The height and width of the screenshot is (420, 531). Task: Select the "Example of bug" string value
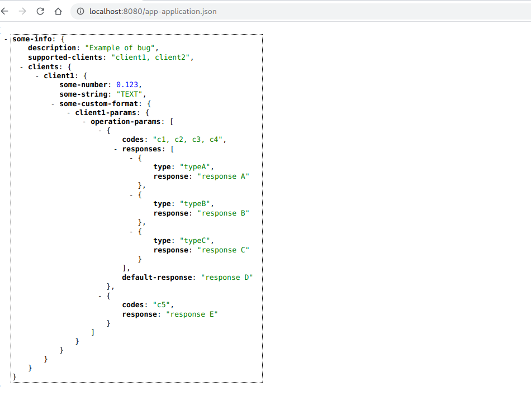pyautogui.click(x=120, y=48)
